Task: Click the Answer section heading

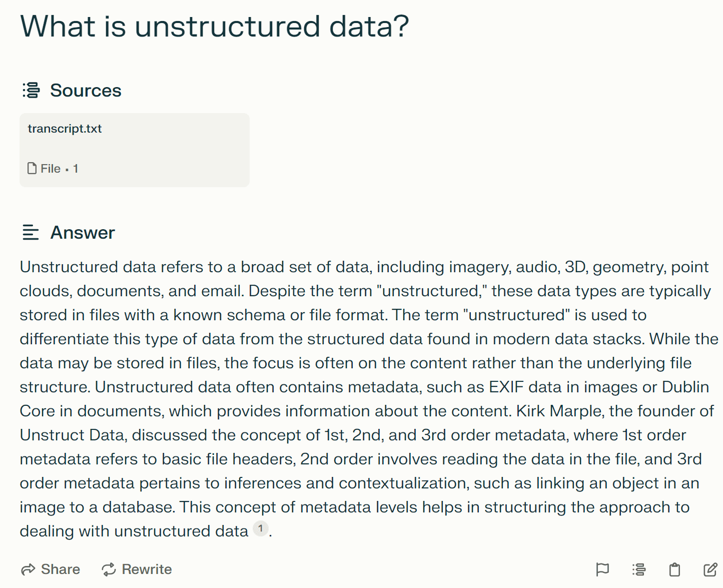Action: [83, 233]
